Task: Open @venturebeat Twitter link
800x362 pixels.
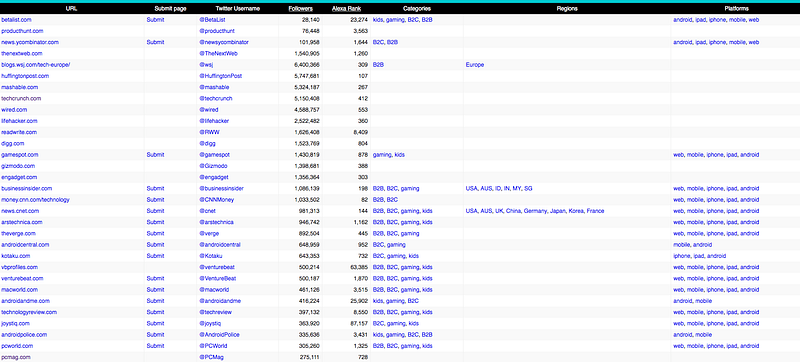Action: [x=217, y=267]
